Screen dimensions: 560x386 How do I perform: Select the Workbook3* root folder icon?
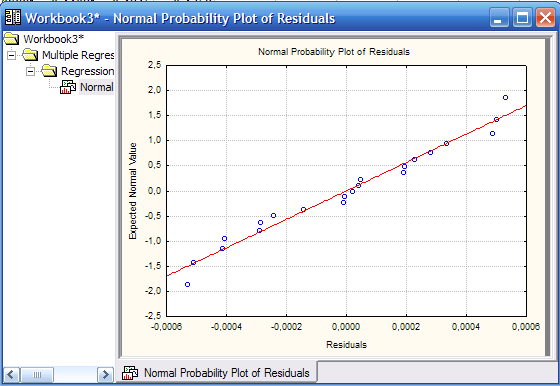tap(11, 39)
